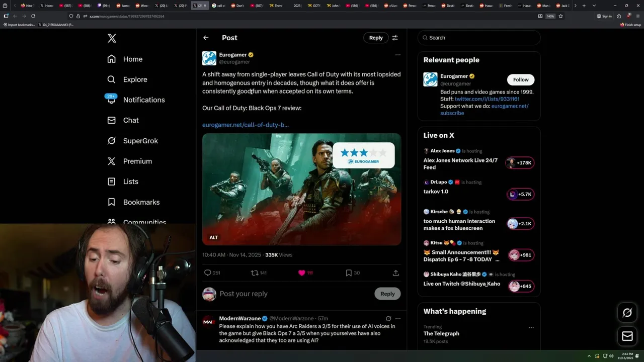Image resolution: width=644 pixels, height=362 pixels.
Task: Click the Import bookmarks... item
Action: [19, 25]
